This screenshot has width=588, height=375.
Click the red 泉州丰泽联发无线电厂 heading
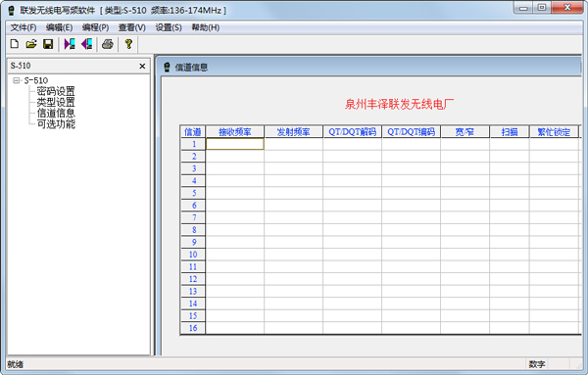point(399,104)
